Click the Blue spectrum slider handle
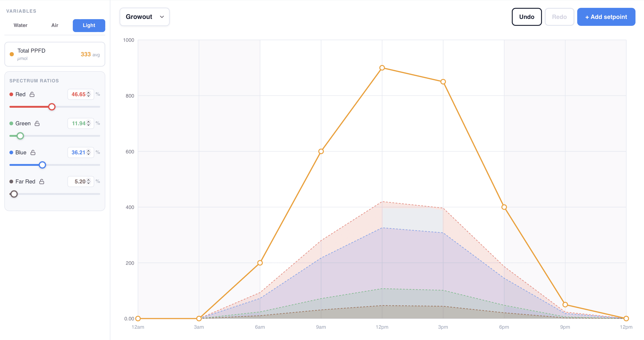 43,165
